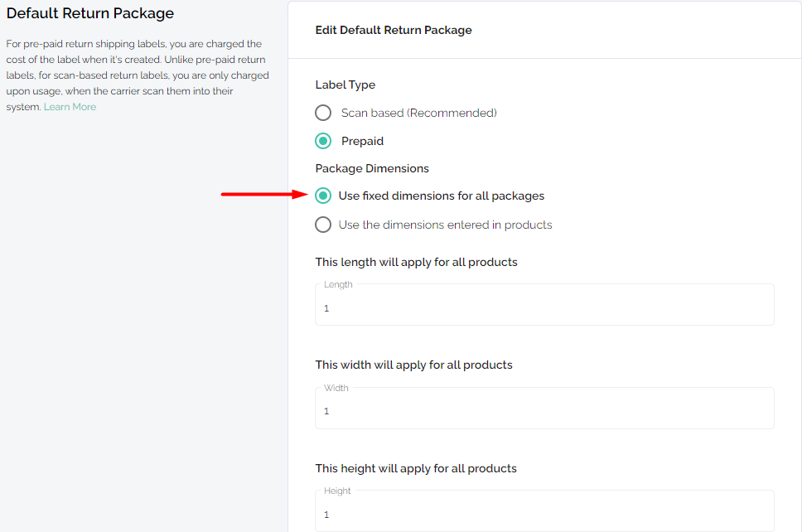Select the Scan based (Recommended) radio button
Screen dimensions: 802x532
coord(323,113)
